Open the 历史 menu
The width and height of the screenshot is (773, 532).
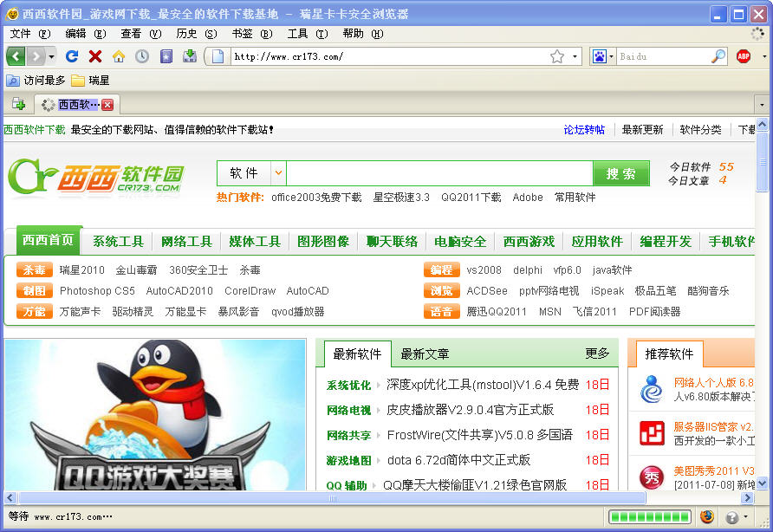tap(196, 34)
